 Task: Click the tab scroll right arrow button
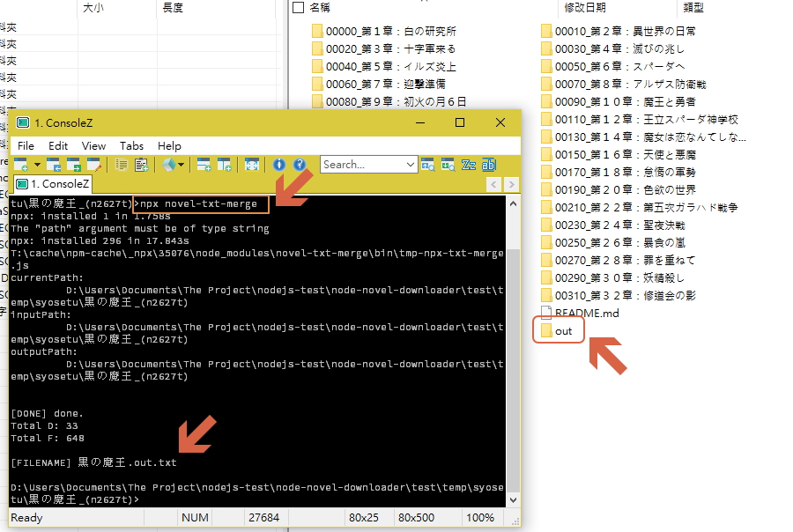point(511,185)
